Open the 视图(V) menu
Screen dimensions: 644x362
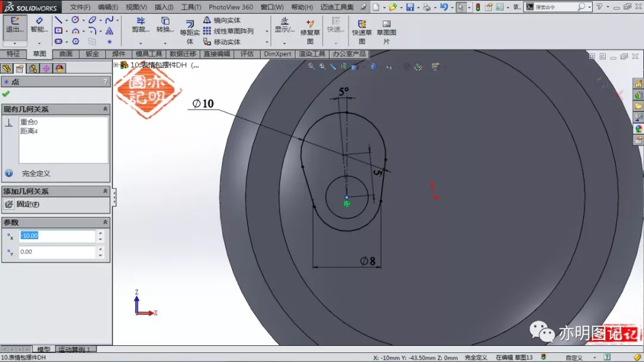click(x=136, y=7)
